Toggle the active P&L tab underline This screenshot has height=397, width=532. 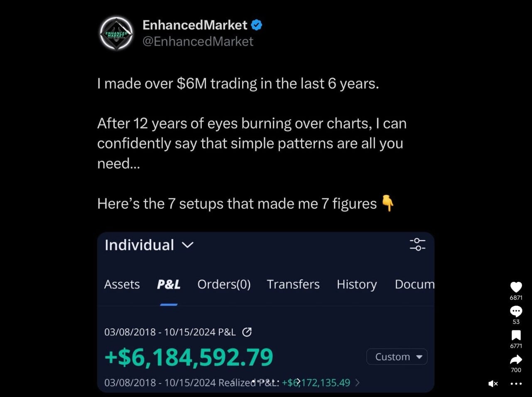click(169, 305)
